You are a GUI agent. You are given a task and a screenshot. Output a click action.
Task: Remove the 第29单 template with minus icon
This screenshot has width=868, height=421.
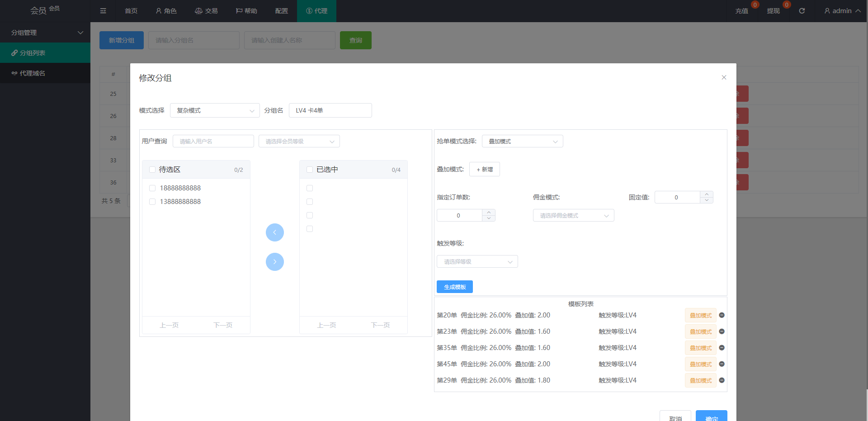click(x=722, y=380)
